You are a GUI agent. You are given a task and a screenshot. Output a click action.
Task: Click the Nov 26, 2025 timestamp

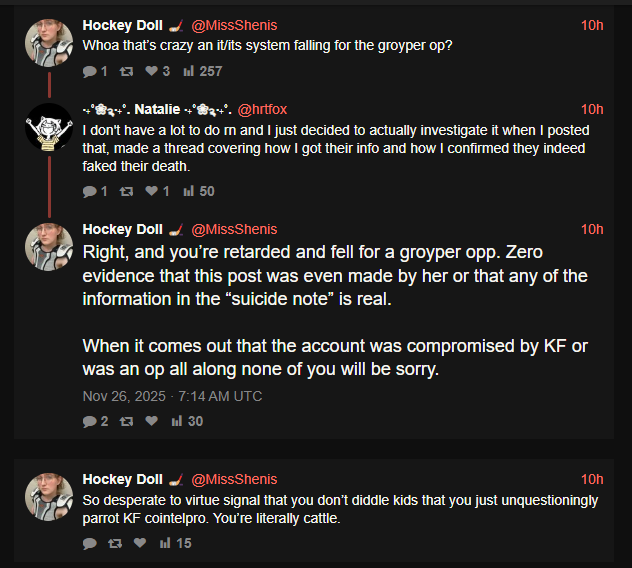tap(172, 396)
